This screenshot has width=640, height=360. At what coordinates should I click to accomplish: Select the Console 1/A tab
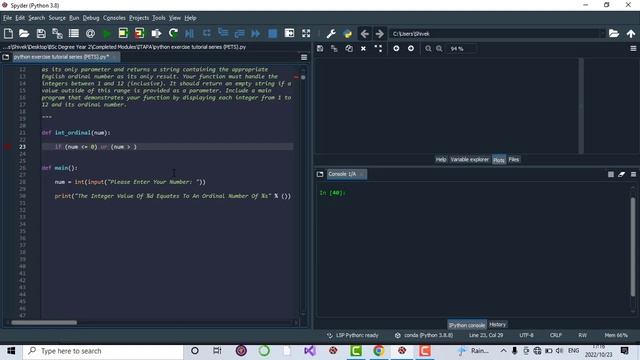coord(347,174)
